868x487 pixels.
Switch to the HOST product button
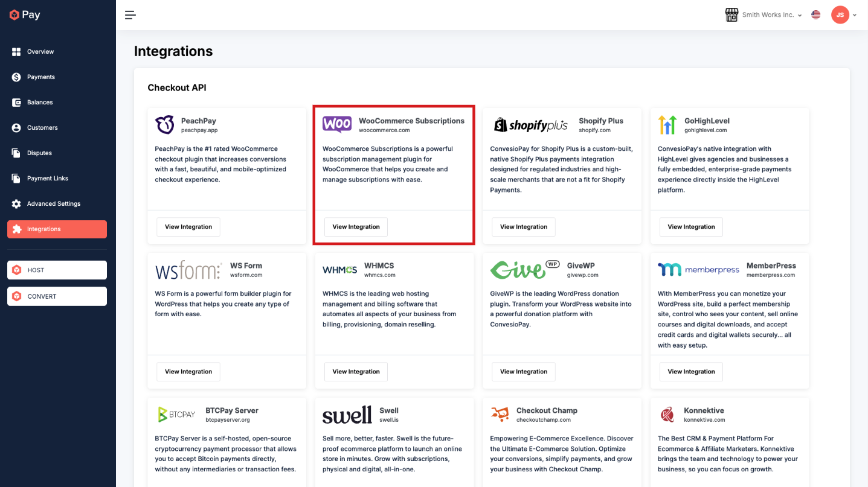pos(57,270)
